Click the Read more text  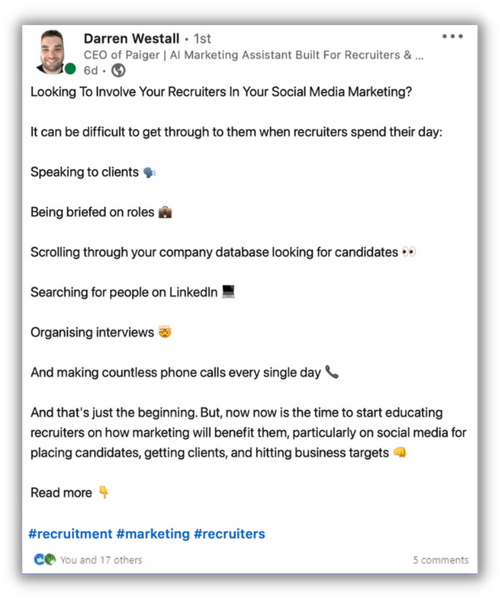(x=61, y=492)
